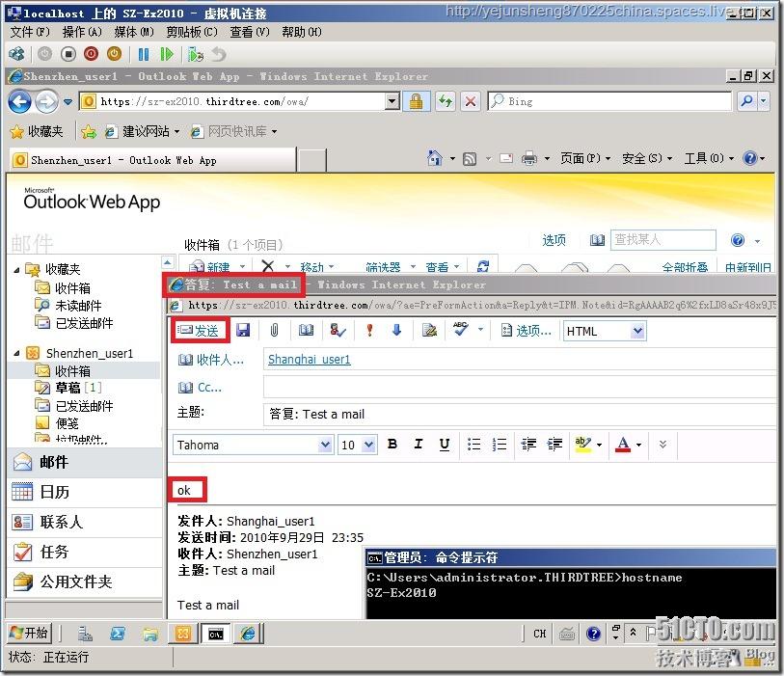Toggle italic formatting
This screenshot has width=784, height=676.
coord(419,444)
